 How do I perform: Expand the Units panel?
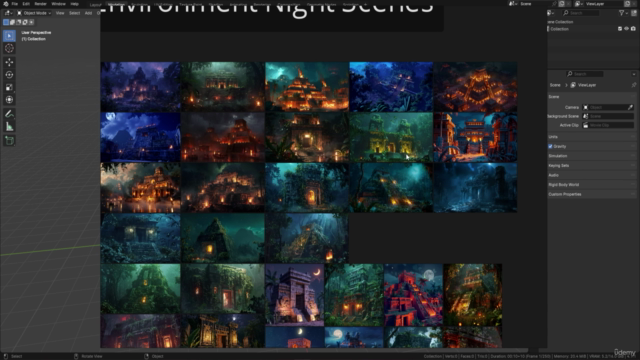tap(591, 137)
